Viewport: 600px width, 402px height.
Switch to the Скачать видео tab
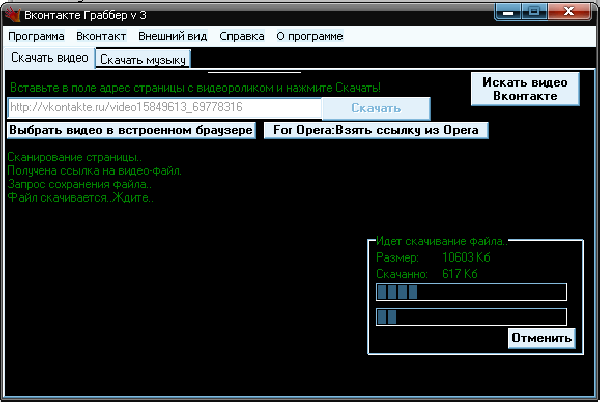pos(49,58)
